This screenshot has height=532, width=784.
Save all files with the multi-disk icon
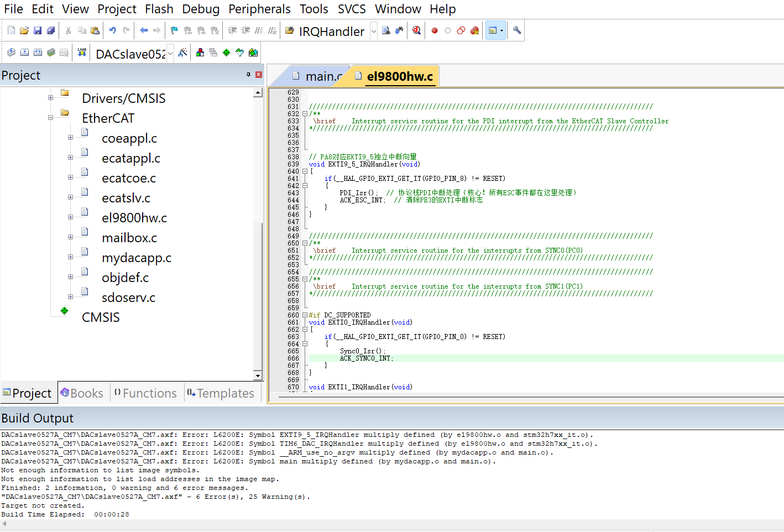click(51, 31)
